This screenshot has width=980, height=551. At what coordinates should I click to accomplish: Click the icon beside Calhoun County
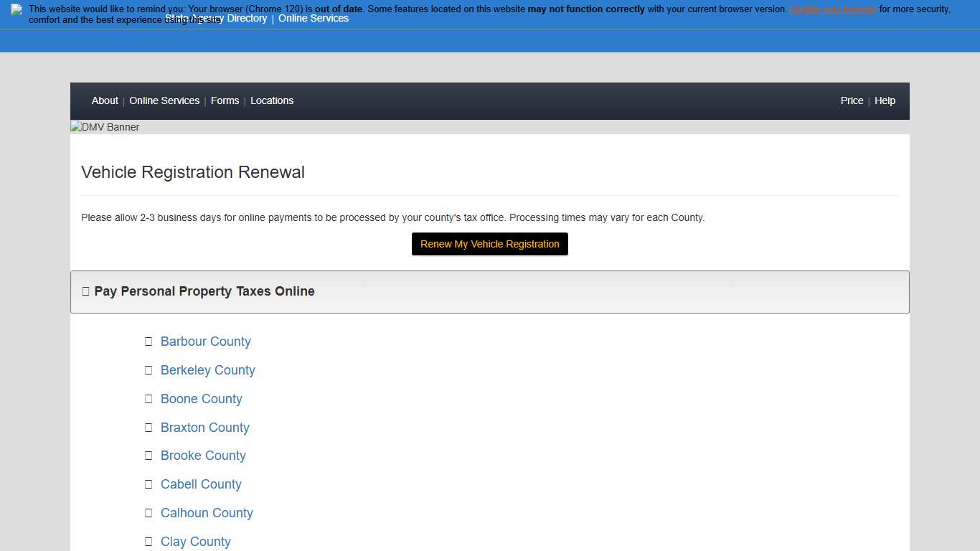pos(149,513)
